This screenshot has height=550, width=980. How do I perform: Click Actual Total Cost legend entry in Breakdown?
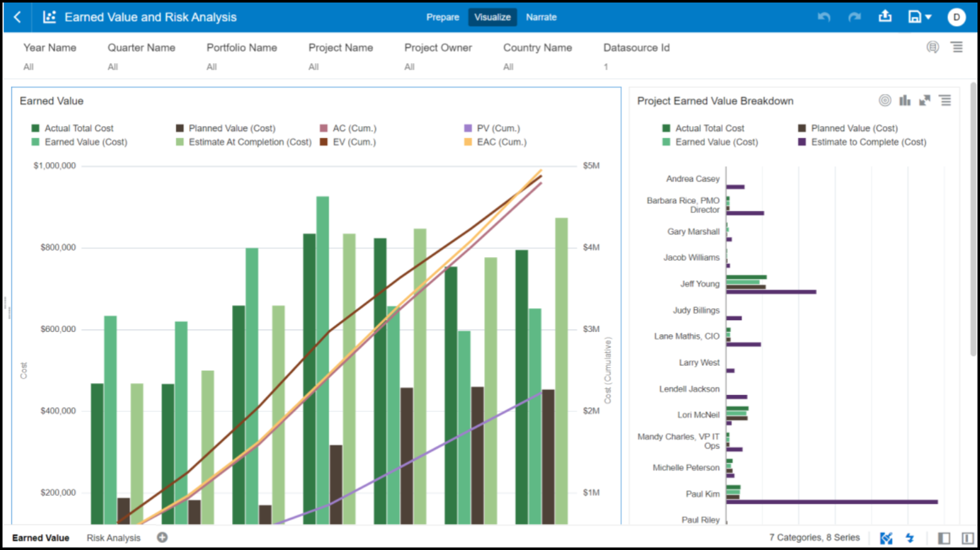tap(703, 128)
